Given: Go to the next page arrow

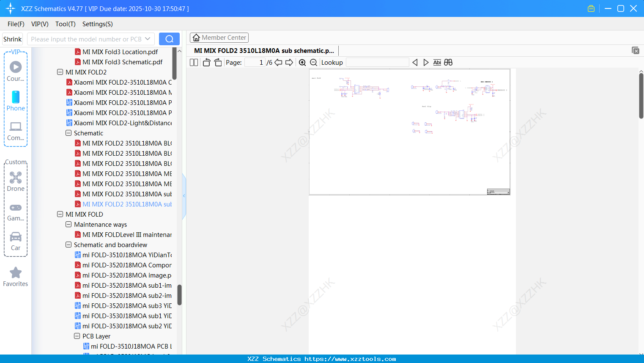Looking at the screenshot, I should click(x=289, y=63).
